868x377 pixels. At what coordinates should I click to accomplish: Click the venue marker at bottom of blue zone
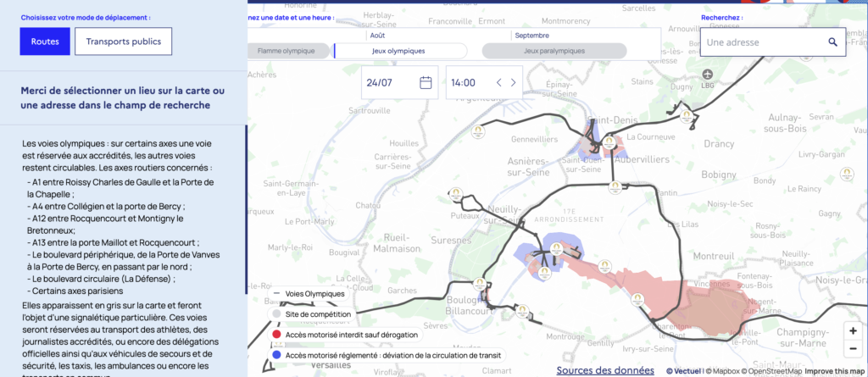(x=545, y=272)
